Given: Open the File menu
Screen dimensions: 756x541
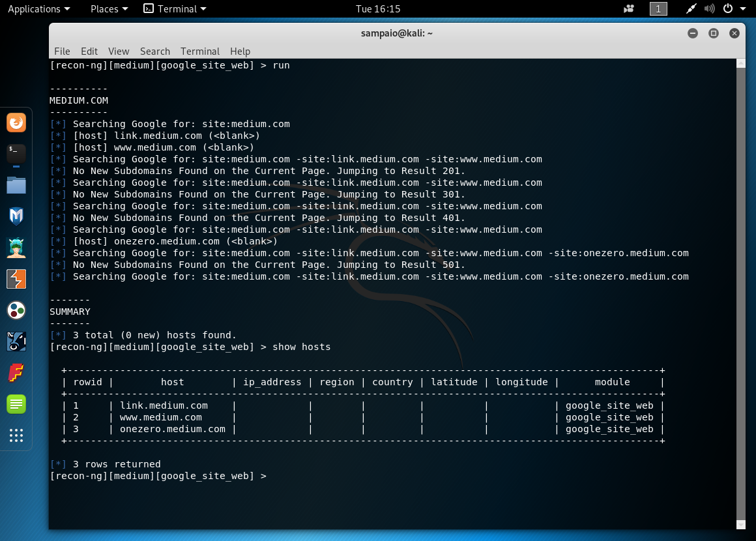Looking at the screenshot, I should pyautogui.click(x=62, y=51).
